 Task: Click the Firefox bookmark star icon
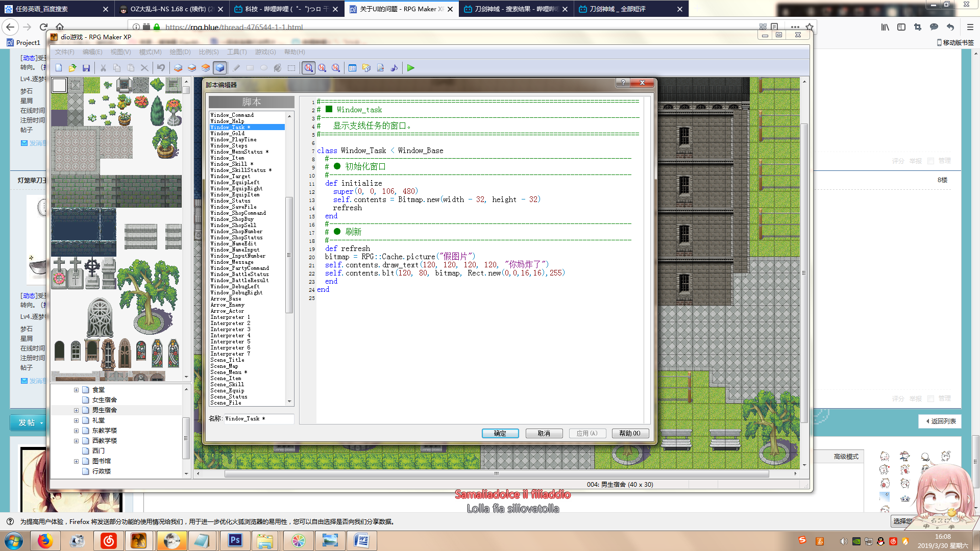point(810,27)
